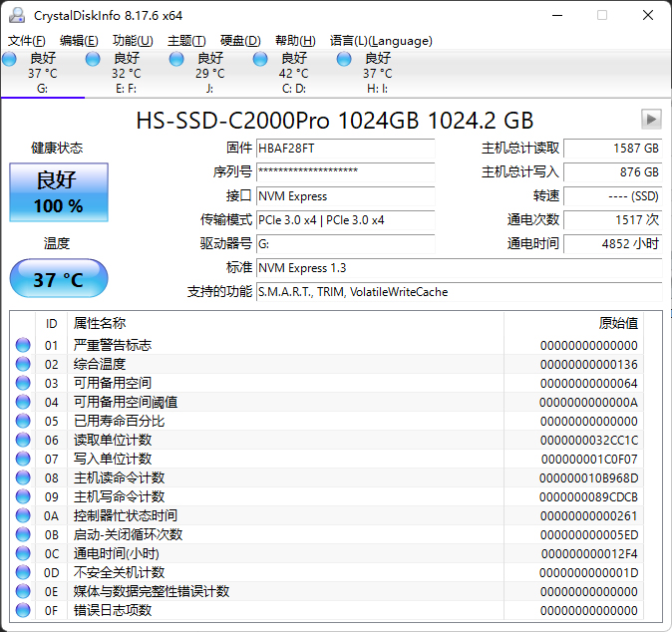Click status orb of attribute 0C 通电时间(小时)

tap(23, 553)
